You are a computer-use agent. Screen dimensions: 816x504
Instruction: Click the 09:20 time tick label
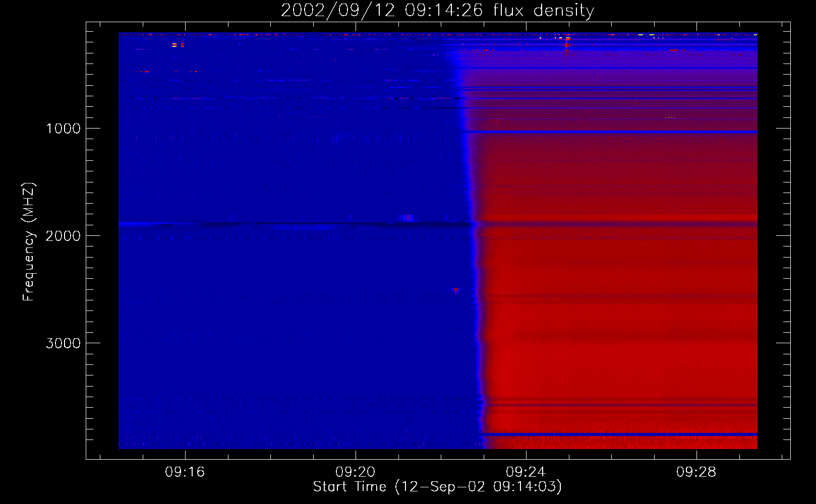pos(355,472)
